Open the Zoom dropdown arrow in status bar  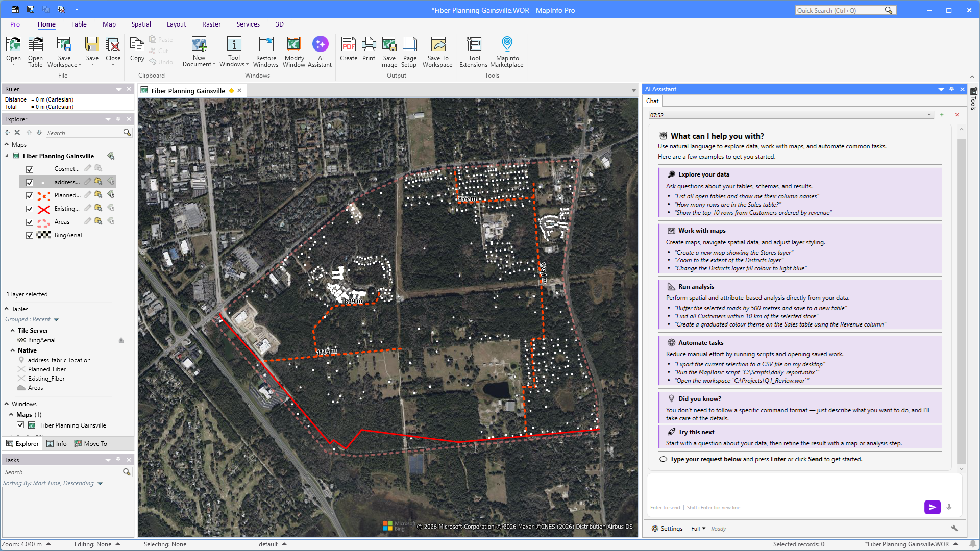pos(48,544)
